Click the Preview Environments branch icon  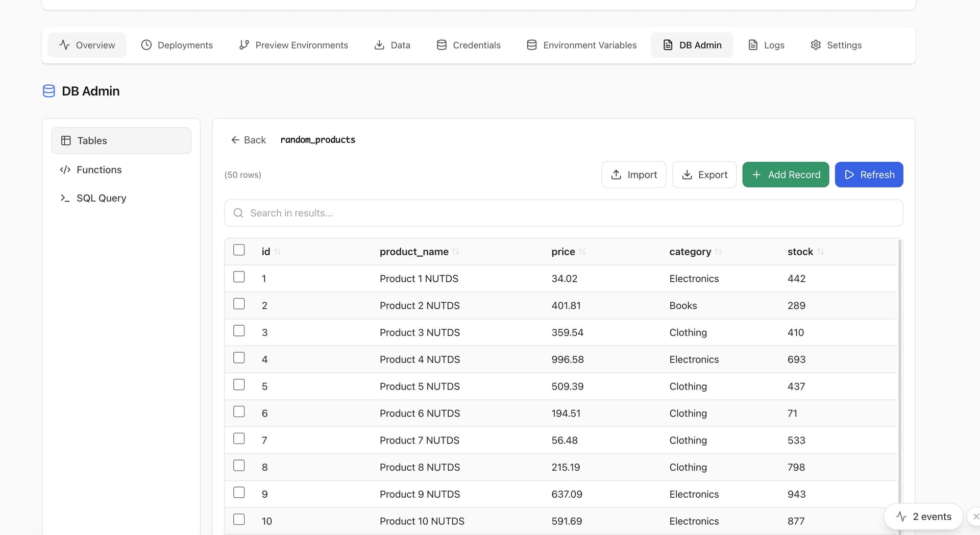244,45
